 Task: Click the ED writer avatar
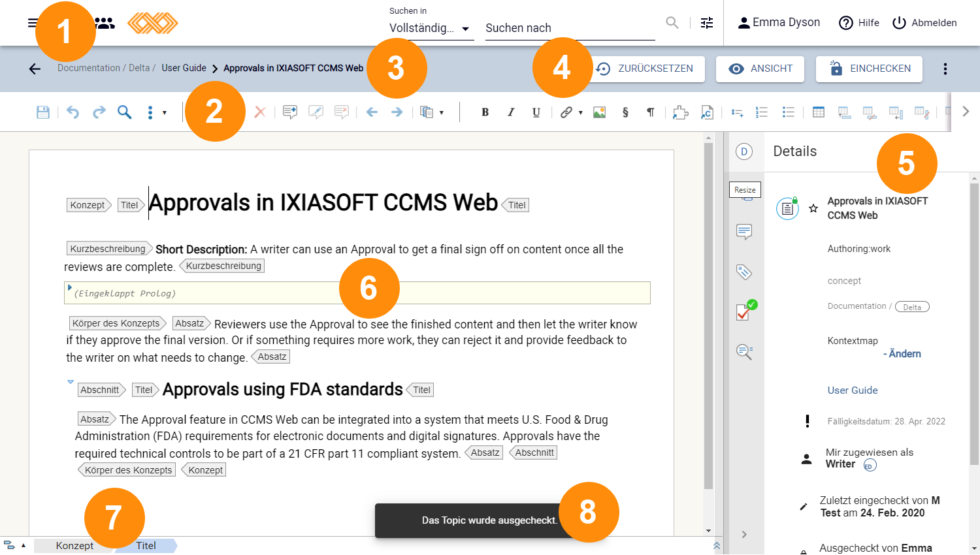[869, 466]
